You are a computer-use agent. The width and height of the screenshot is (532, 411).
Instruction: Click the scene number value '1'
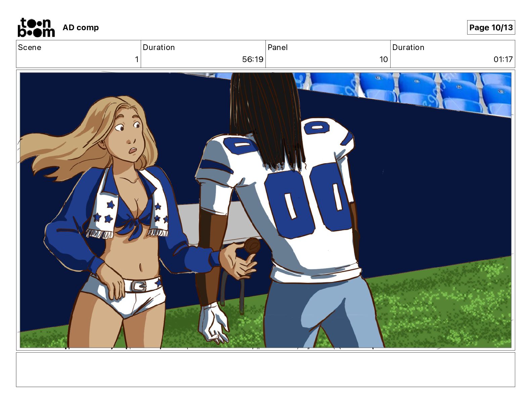pyautogui.click(x=137, y=59)
